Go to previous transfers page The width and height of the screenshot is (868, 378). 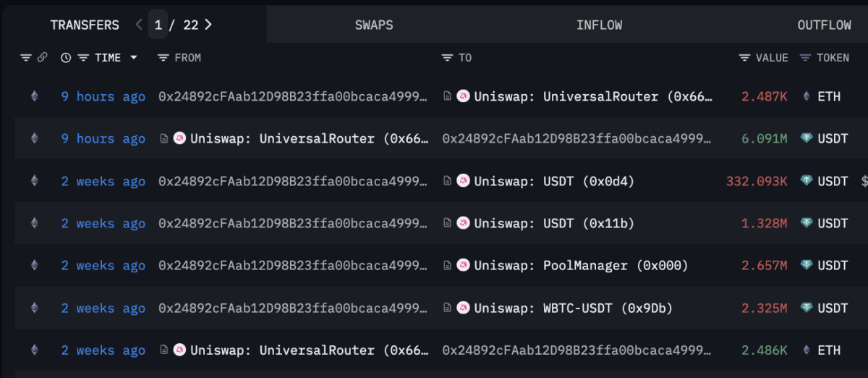click(x=139, y=25)
